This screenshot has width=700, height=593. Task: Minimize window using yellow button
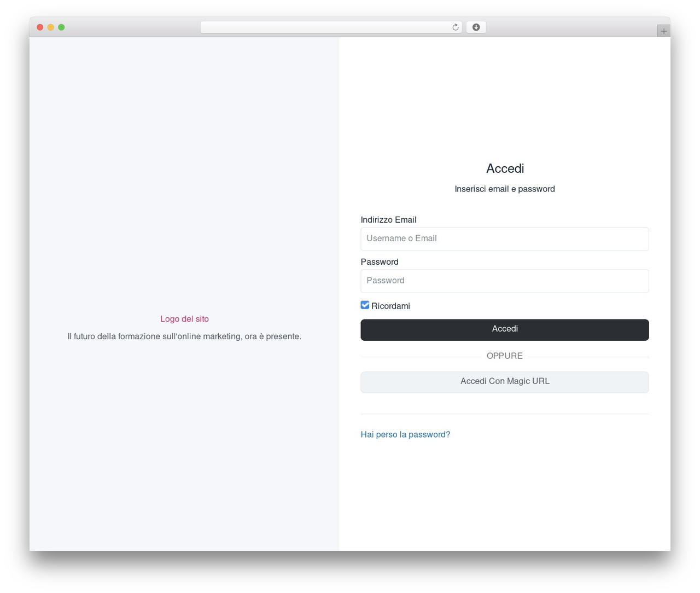coord(51,27)
